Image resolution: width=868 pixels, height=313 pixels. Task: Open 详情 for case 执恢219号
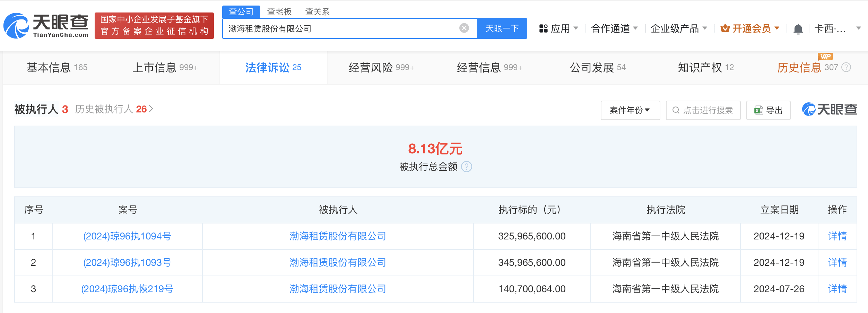click(x=837, y=289)
